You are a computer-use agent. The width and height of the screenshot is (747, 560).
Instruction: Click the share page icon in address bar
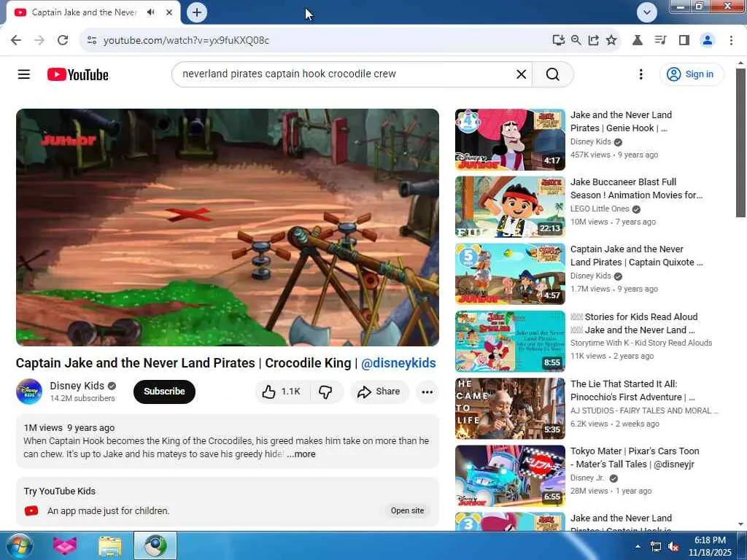[594, 40]
